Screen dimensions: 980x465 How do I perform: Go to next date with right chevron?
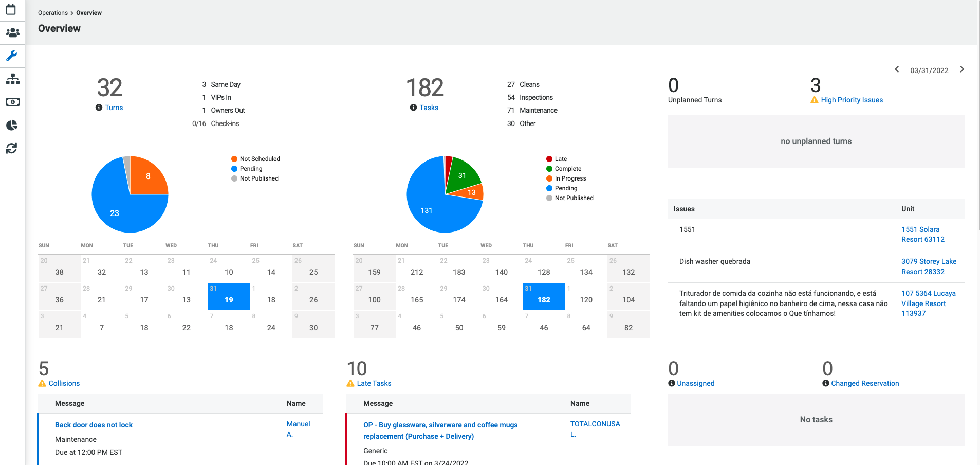point(962,69)
